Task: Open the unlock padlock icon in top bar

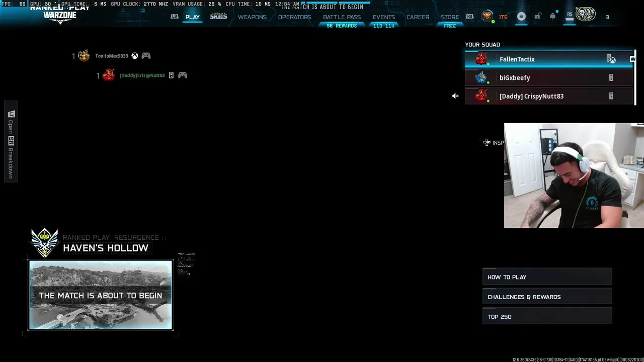Action: 537,17
